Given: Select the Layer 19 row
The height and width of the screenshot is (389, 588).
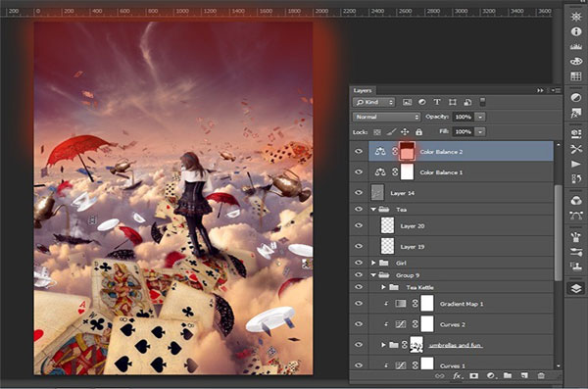Looking at the screenshot, I should pos(452,247).
